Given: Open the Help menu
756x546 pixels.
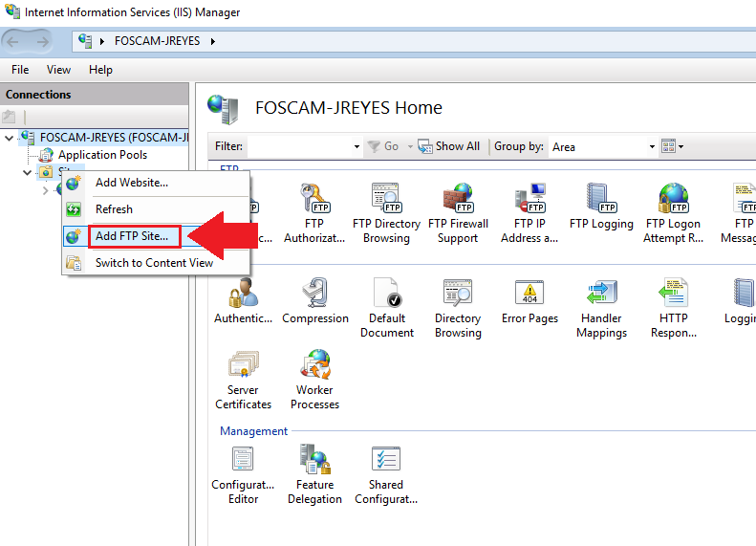Looking at the screenshot, I should click(x=100, y=70).
